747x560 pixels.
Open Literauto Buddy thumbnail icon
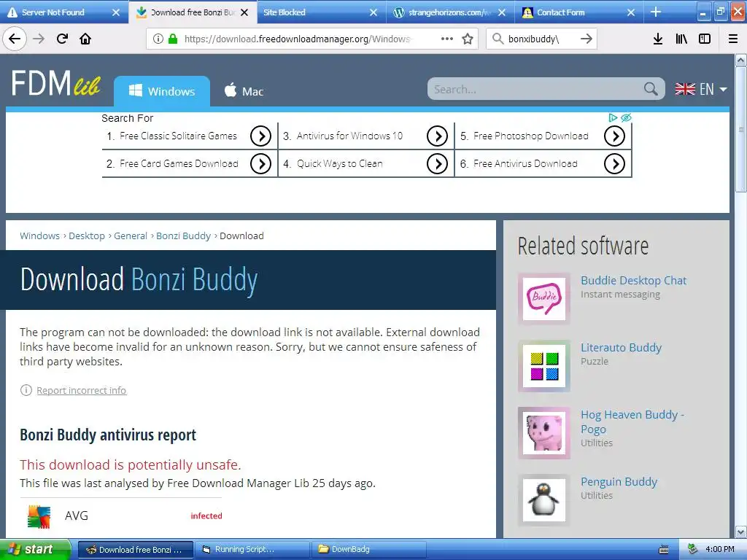coord(544,366)
